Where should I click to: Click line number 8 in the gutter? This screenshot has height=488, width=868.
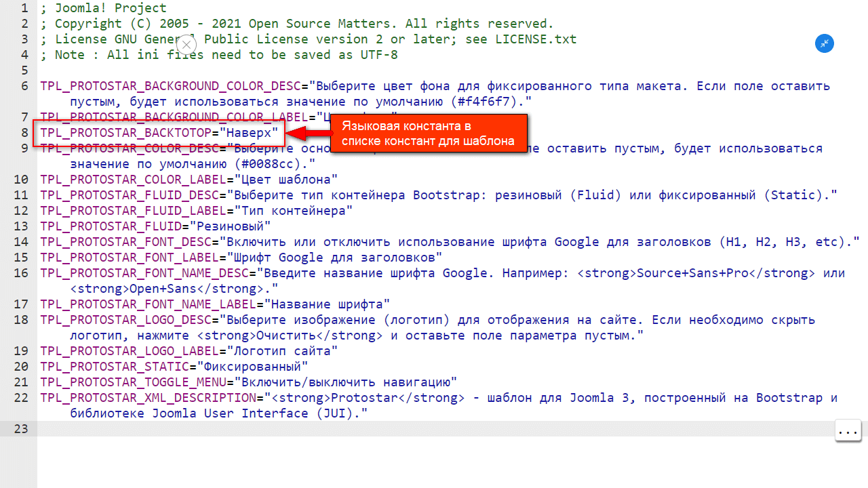click(x=24, y=133)
